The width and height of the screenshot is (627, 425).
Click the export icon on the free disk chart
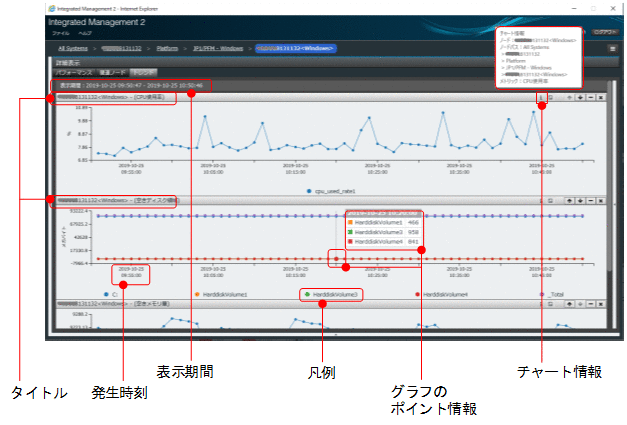click(551, 201)
